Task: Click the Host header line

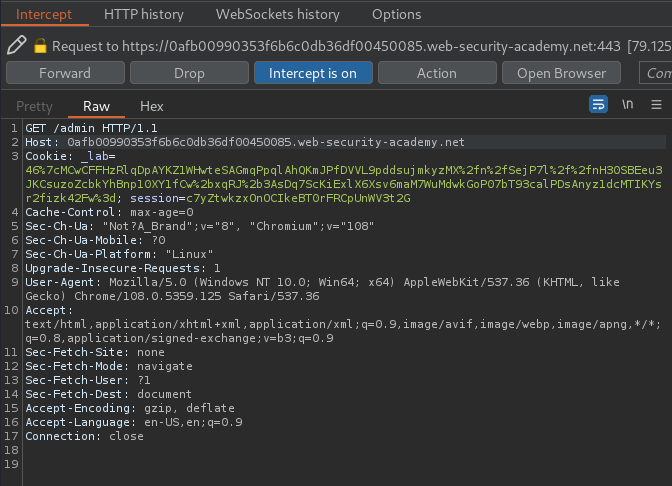Action: [245, 142]
